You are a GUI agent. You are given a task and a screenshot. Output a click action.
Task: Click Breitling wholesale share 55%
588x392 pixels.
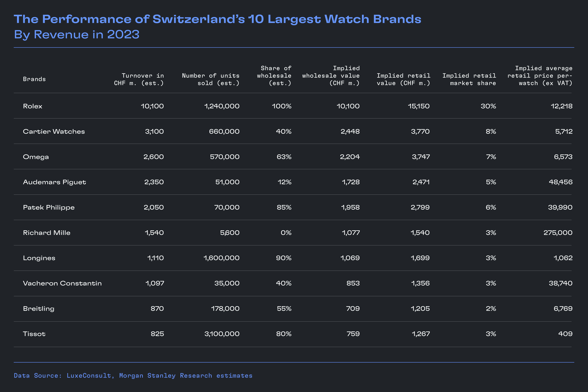point(284,309)
